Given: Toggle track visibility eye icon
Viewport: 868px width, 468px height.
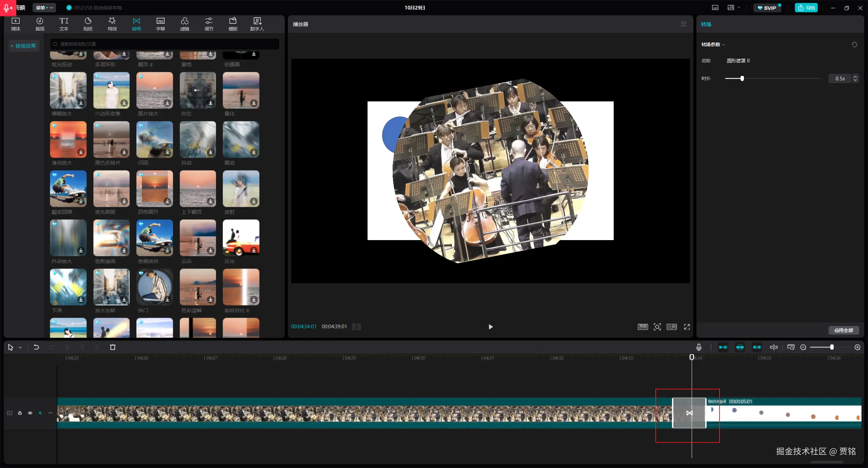Looking at the screenshot, I should [30, 413].
